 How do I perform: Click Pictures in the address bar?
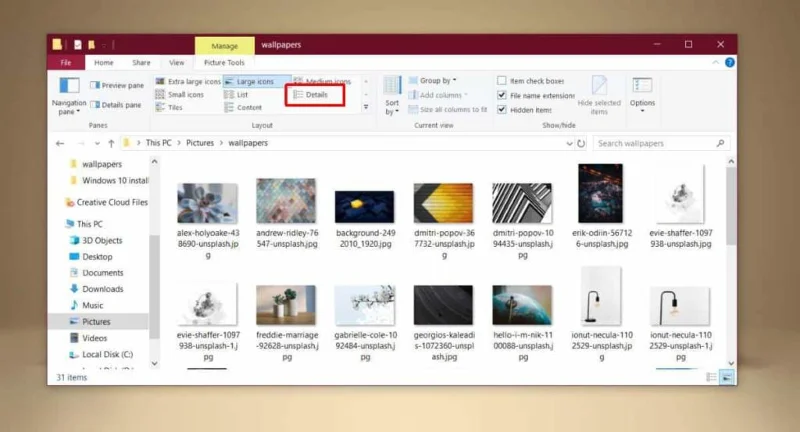coord(200,143)
